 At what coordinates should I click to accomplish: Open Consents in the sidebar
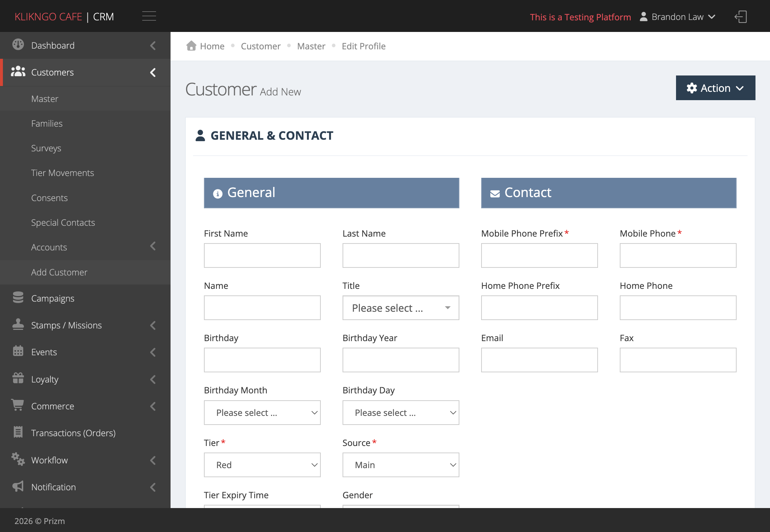tap(85, 198)
